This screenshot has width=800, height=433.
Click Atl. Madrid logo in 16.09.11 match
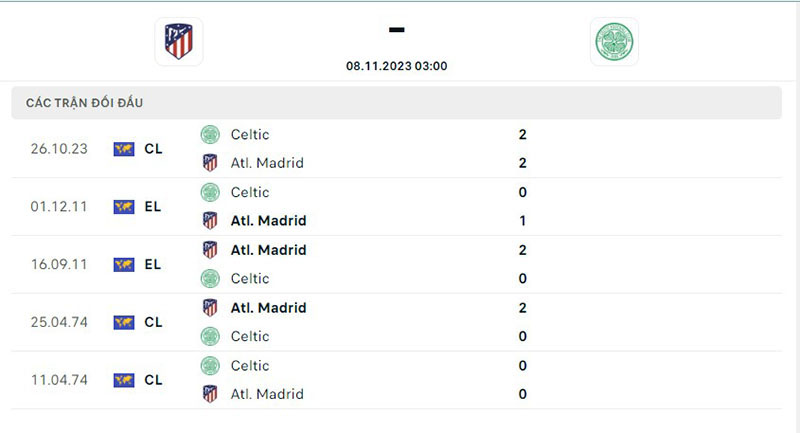point(210,250)
